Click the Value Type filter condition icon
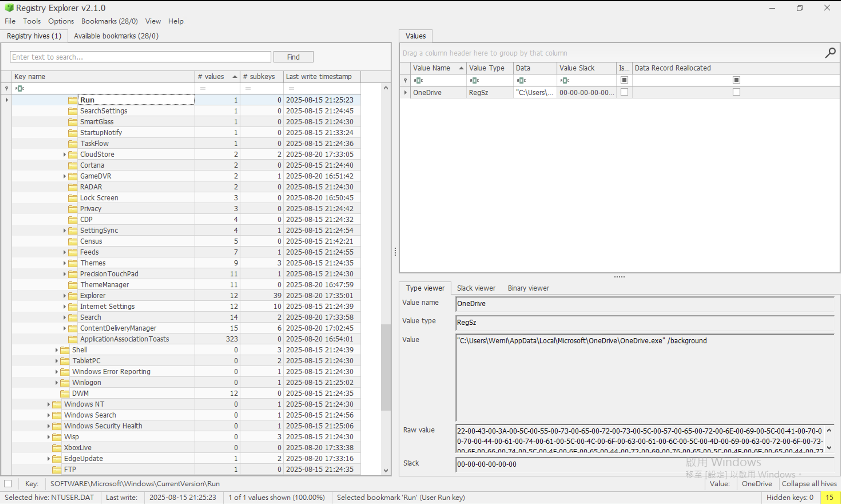841x504 pixels. pyautogui.click(x=474, y=80)
